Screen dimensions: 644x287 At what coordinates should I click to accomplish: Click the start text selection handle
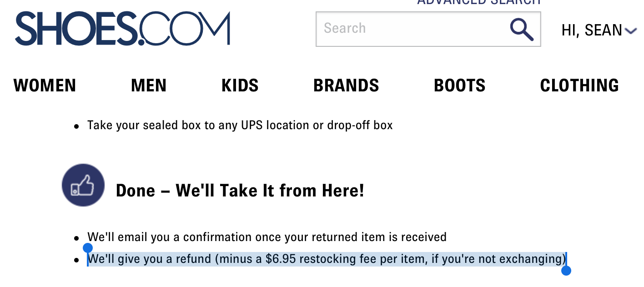(x=88, y=248)
